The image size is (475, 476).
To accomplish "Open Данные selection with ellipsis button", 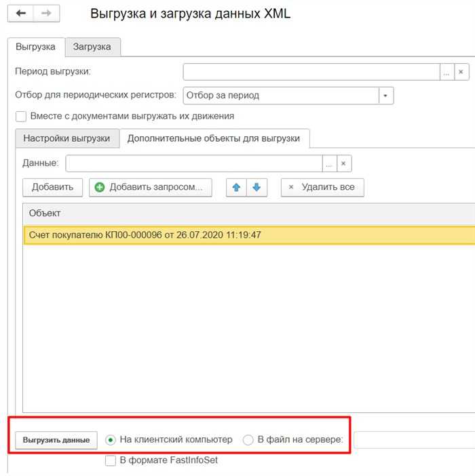I will coord(329,163).
